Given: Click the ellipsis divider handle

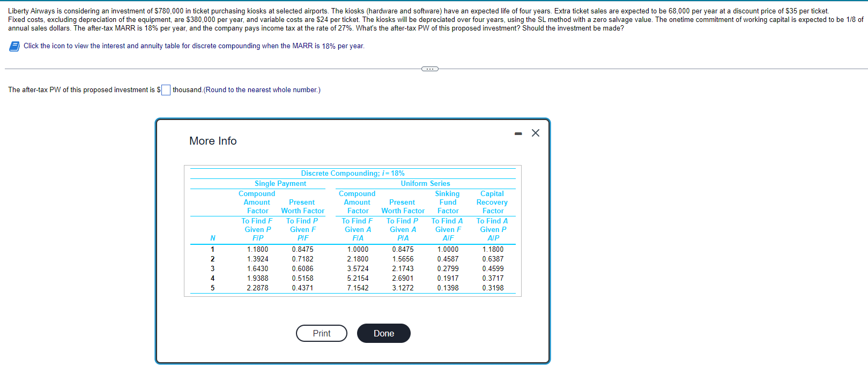Looking at the screenshot, I should (x=430, y=69).
